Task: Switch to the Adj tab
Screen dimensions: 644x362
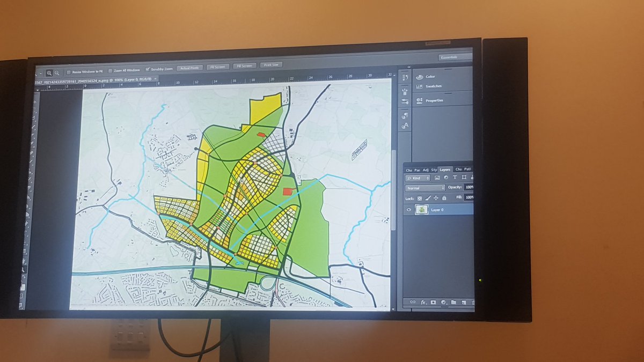Action: tap(426, 170)
